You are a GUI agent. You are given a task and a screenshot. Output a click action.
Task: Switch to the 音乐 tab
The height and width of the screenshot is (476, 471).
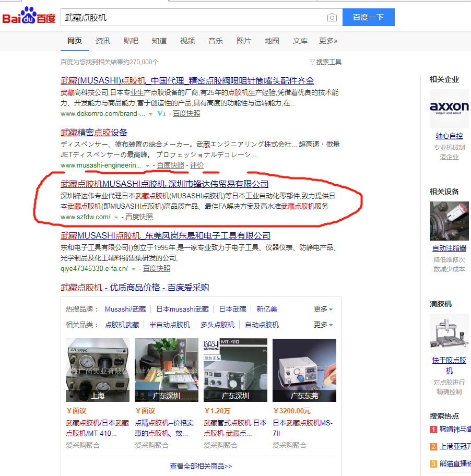tap(216, 41)
